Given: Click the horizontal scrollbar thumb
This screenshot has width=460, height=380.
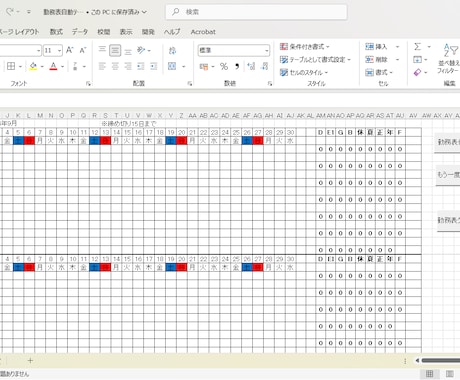Looking at the screenshot, I should coord(441,360).
